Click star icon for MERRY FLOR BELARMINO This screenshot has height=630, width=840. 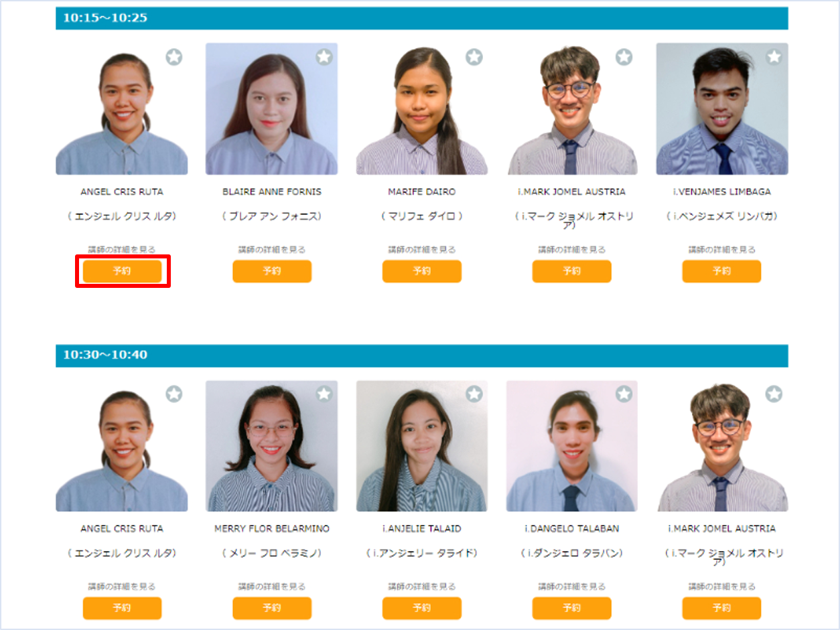(x=324, y=394)
